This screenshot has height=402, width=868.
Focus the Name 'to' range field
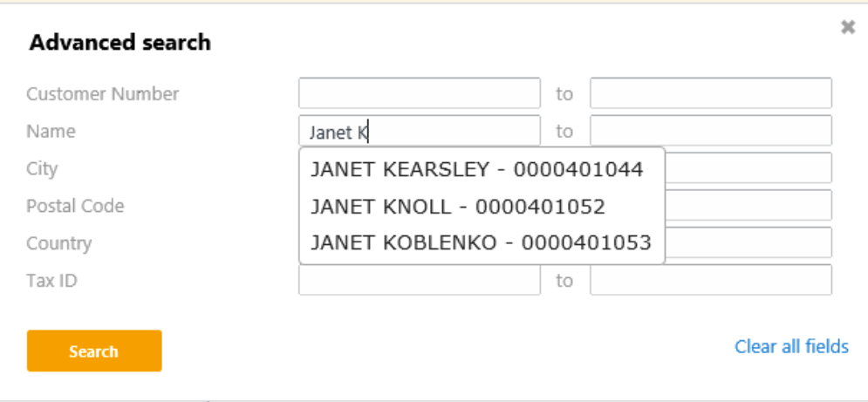710,131
